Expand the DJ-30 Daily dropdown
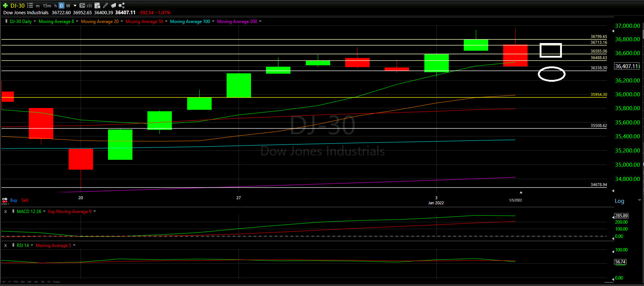644x286 pixels. point(35,22)
